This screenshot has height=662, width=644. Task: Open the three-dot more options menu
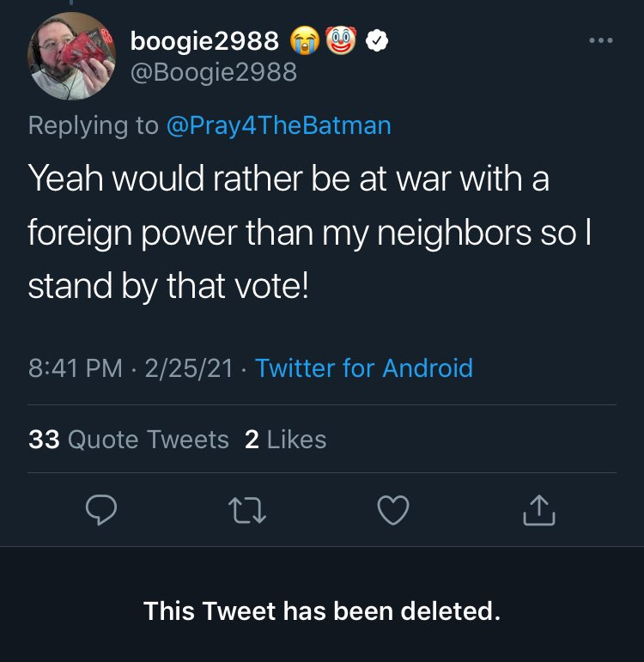(x=601, y=40)
